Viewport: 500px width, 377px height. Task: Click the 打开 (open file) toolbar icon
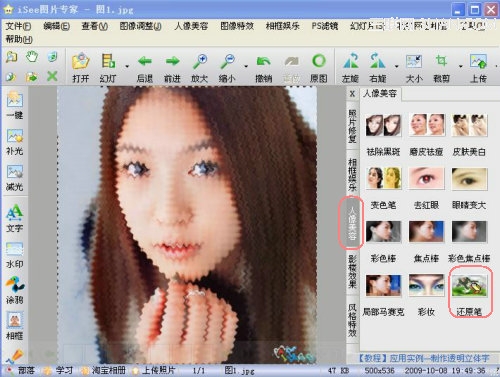coord(80,62)
